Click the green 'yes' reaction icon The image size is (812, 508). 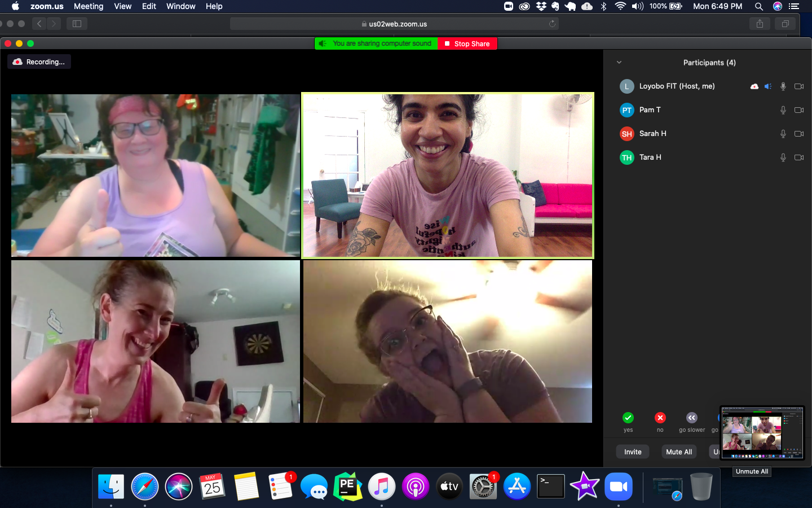[628, 418]
